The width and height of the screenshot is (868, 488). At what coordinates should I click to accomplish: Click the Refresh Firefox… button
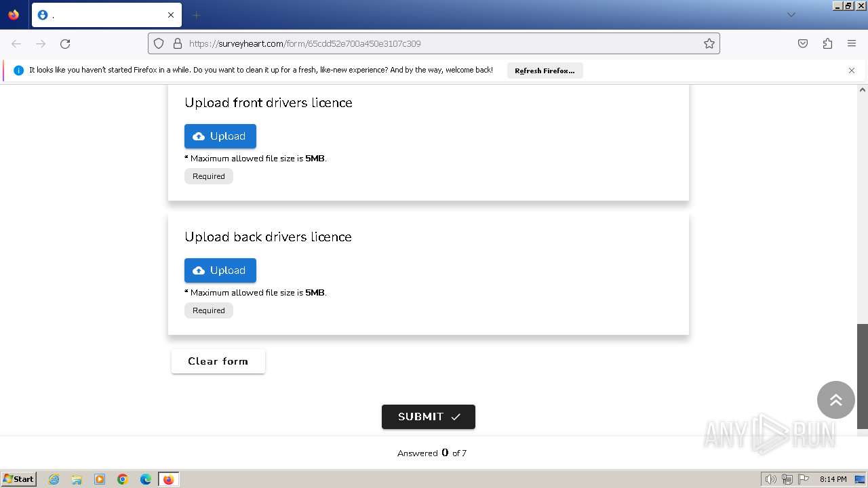click(545, 70)
